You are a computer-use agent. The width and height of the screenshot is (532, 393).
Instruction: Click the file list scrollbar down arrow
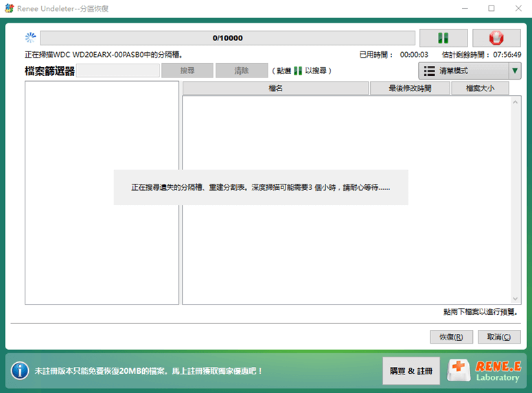(x=516, y=299)
